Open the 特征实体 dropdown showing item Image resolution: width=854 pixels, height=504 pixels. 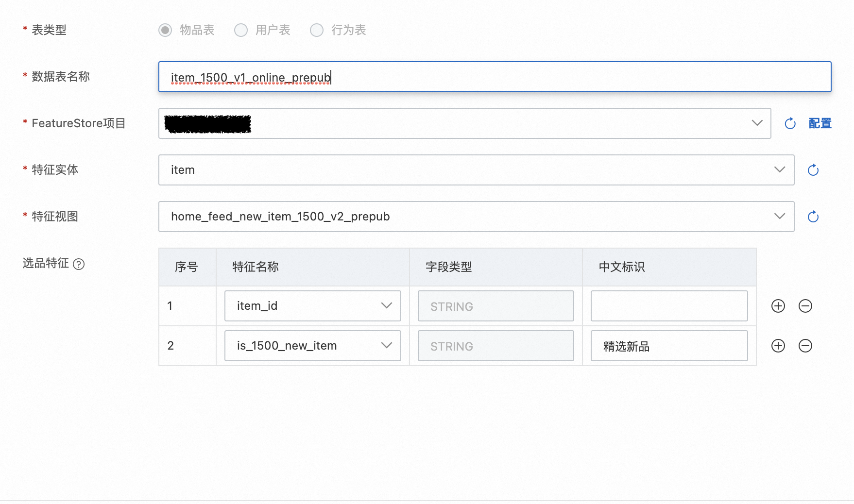click(x=477, y=170)
